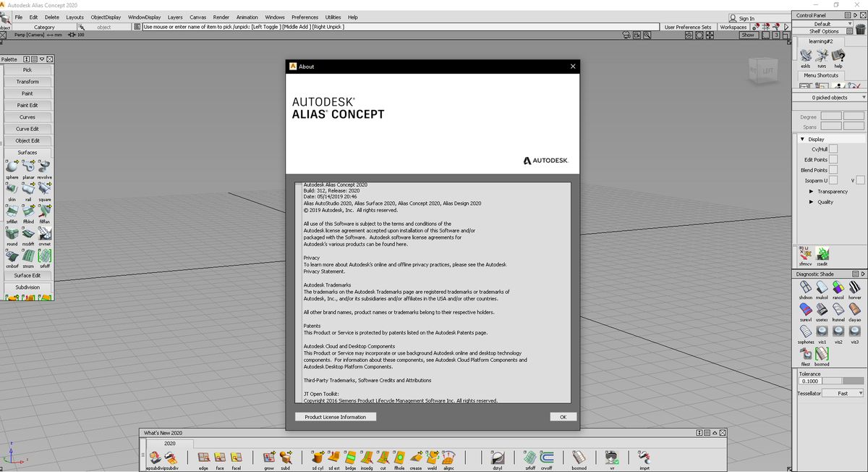868x472 pixels.
Task: Click the view cube LEFT face
Action: [767, 70]
